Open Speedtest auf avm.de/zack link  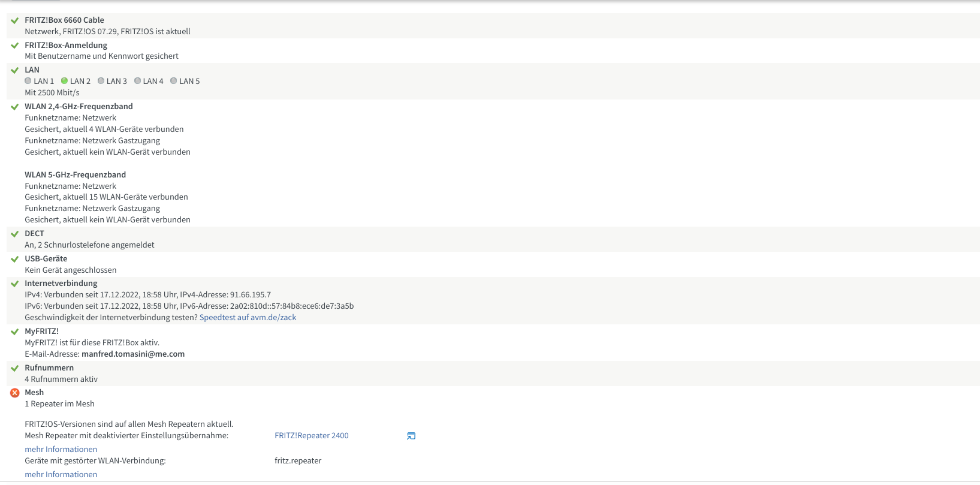coord(248,318)
